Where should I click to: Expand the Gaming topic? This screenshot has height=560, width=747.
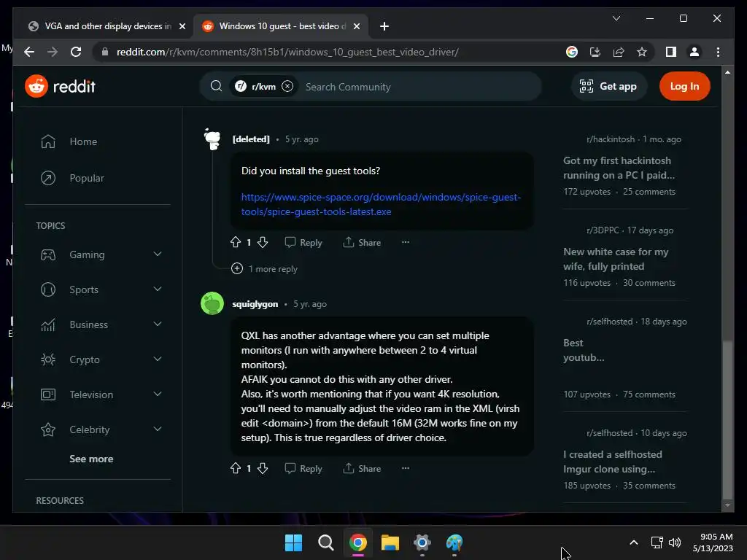click(158, 254)
